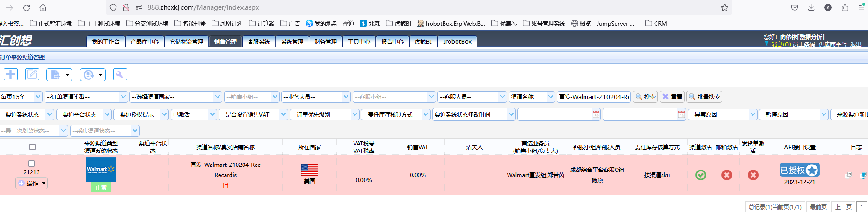Open the 订单渠道类型 dropdown

(x=86, y=97)
